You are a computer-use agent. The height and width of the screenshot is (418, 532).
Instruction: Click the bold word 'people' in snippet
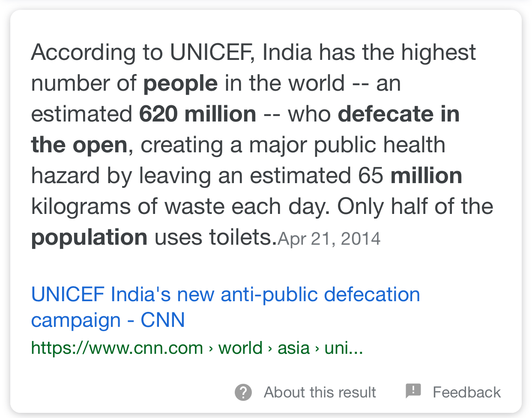(x=180, y=84)
